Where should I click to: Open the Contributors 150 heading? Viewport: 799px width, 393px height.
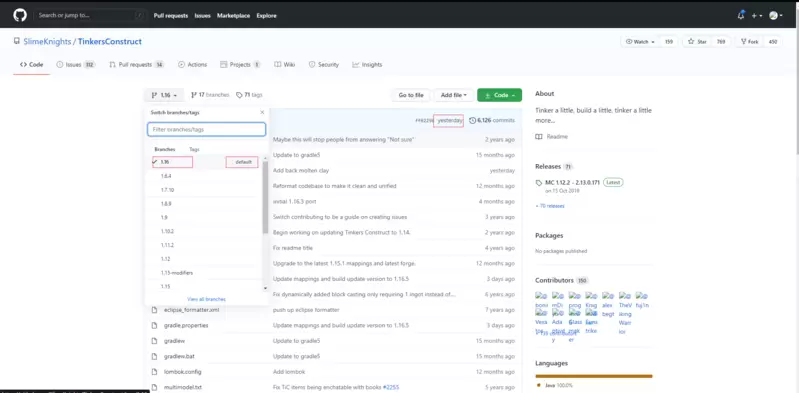562,280
